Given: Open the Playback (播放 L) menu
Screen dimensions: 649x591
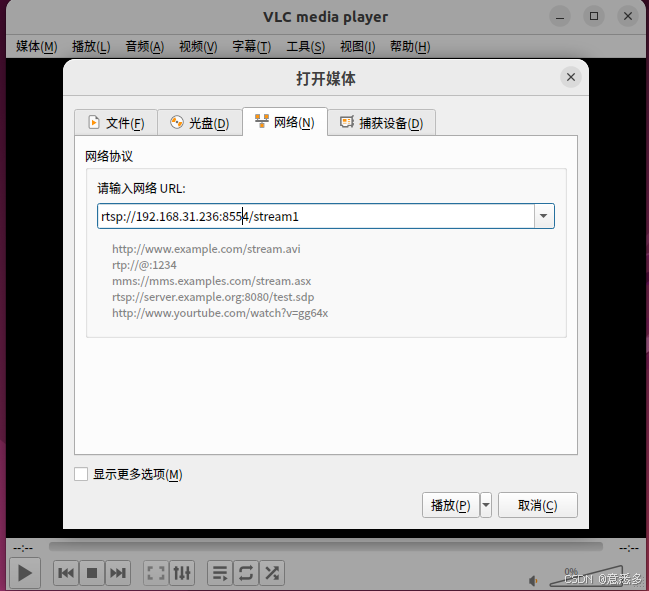Looking at the screenshot, I should coord(91,46).
